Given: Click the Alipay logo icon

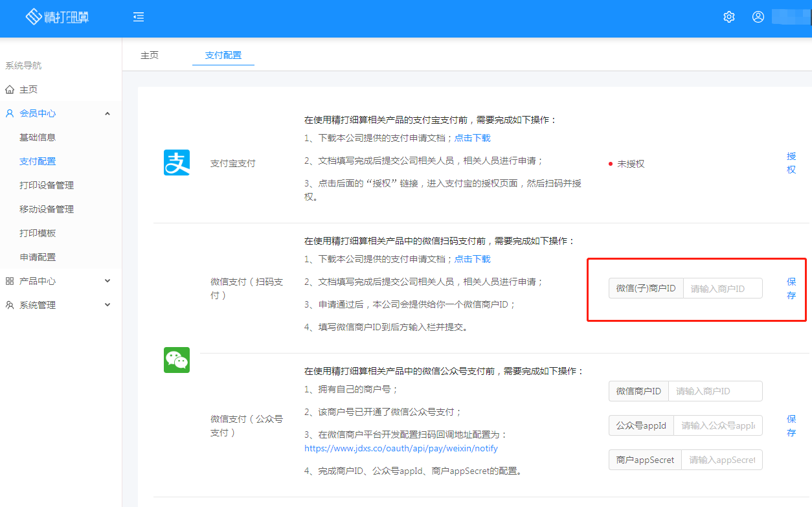Looking at the screenshot, I should [x=177, y=163].
